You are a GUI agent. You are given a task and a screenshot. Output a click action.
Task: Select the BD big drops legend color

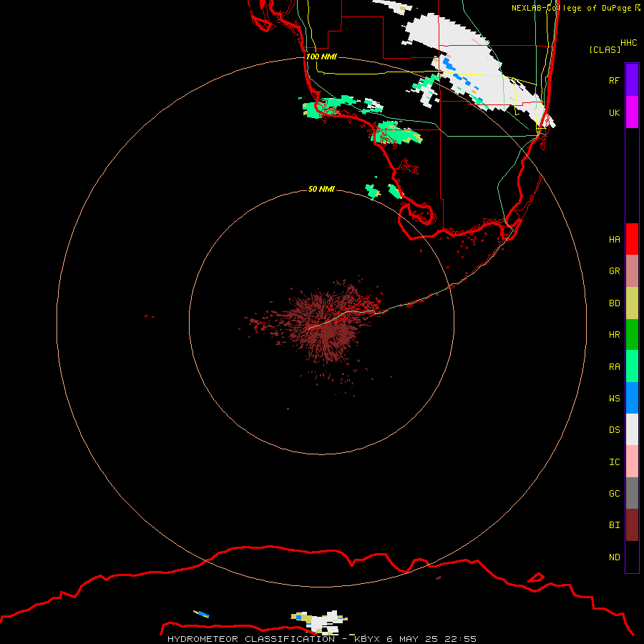(x=632, y=303)
